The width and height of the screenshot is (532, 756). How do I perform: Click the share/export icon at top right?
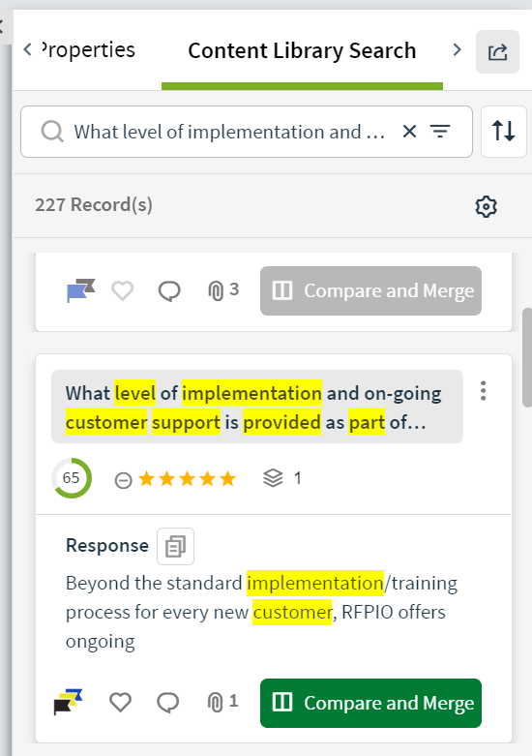497,51
